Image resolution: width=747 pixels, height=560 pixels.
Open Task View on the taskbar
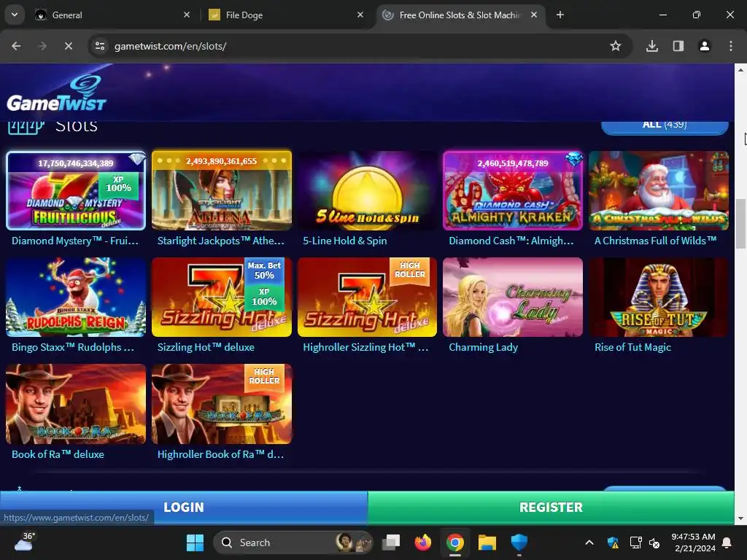(x=391, y=542)
